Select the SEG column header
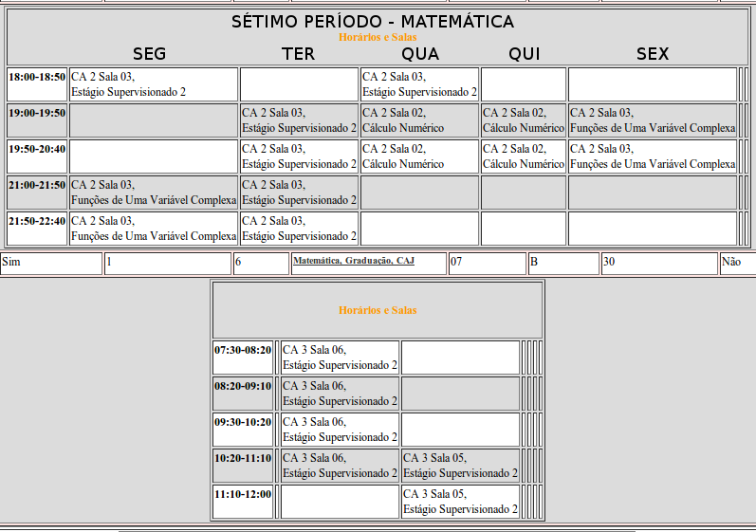 pyautogui.click(x=150, y=53)
